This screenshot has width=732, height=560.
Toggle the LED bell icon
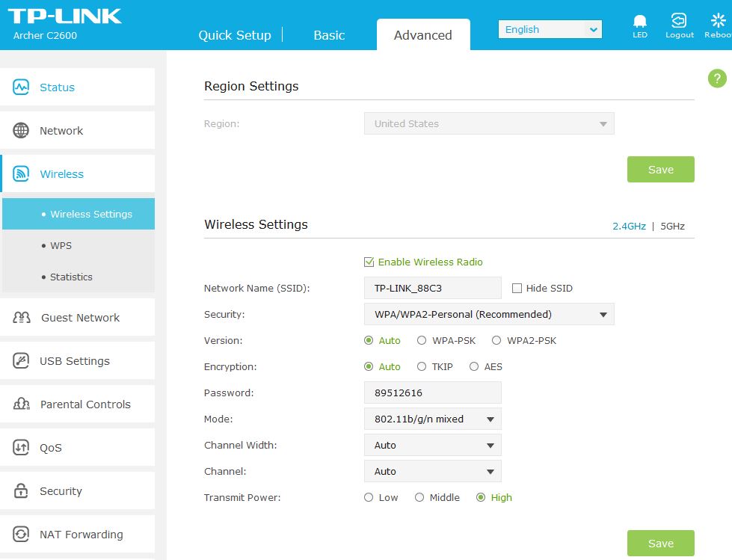[x=639, y=22]
